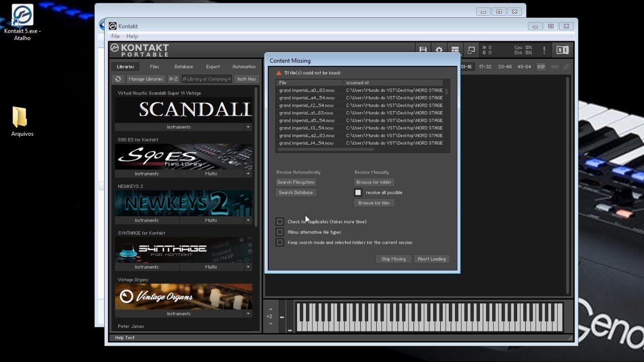Click the Search Database button
Image resolution: width=644 pixels, height=362 pixels.
pos(296,193)
